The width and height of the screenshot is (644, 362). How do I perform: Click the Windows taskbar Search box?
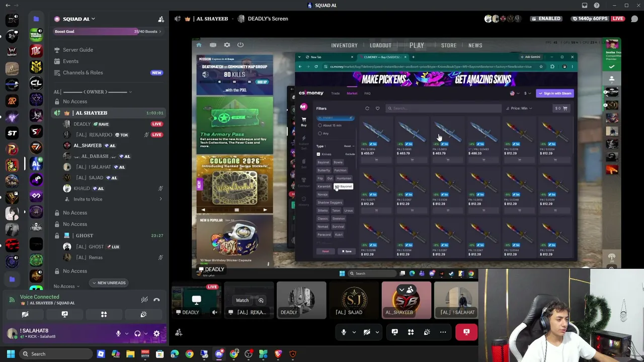(x=56, y=354)
